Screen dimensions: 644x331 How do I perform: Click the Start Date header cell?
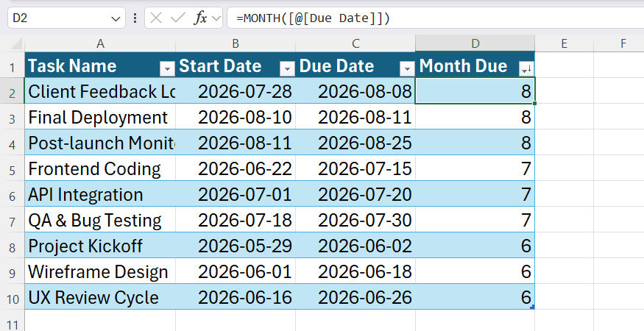click(236, 65)
